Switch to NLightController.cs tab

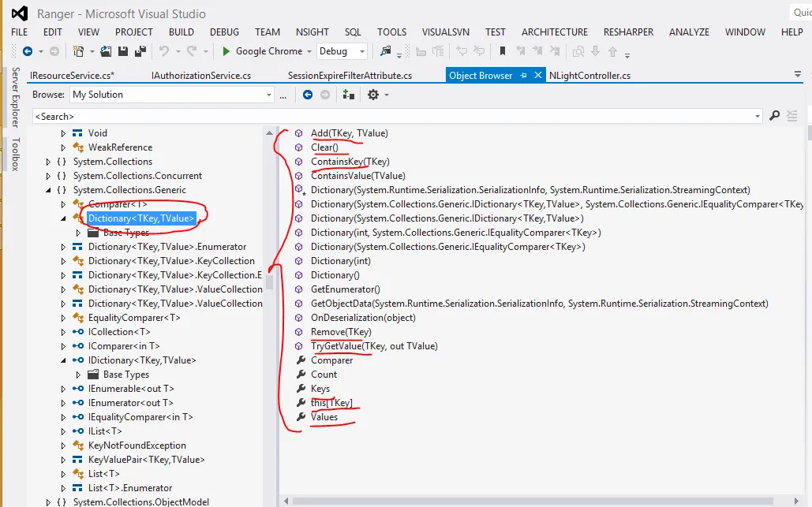tap(589, 76)
